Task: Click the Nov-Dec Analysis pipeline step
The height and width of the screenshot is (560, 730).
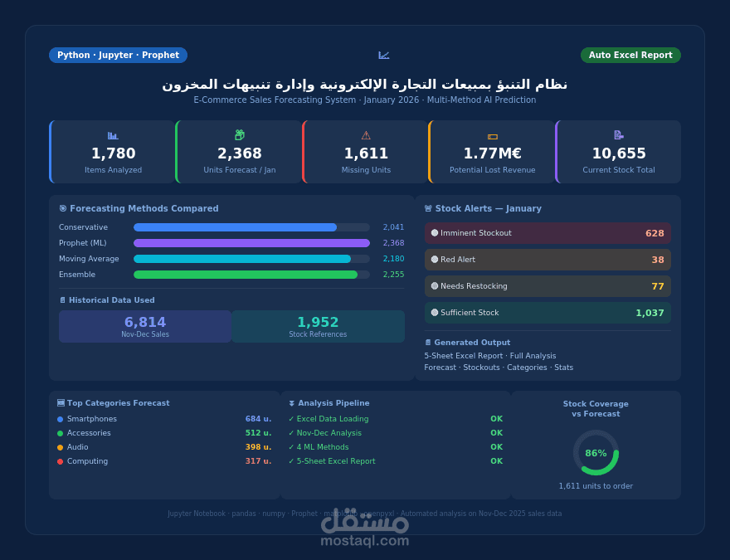Action: click(325, 433)
